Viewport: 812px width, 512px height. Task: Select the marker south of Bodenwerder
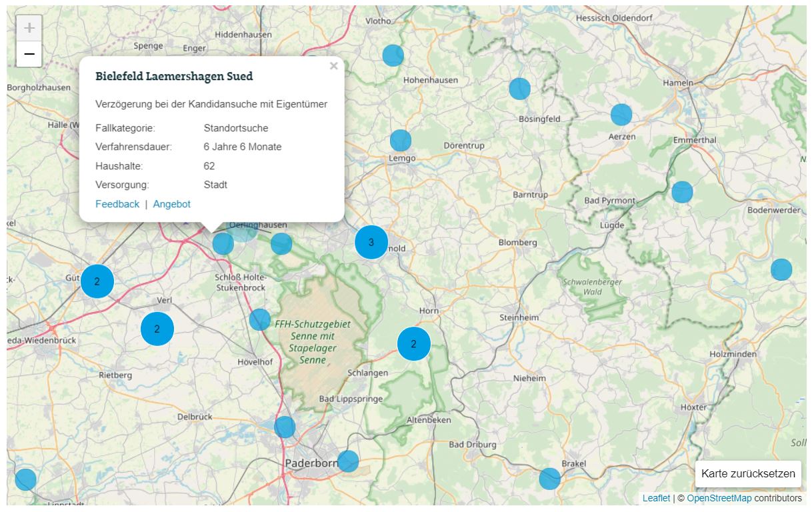(781, 270)
